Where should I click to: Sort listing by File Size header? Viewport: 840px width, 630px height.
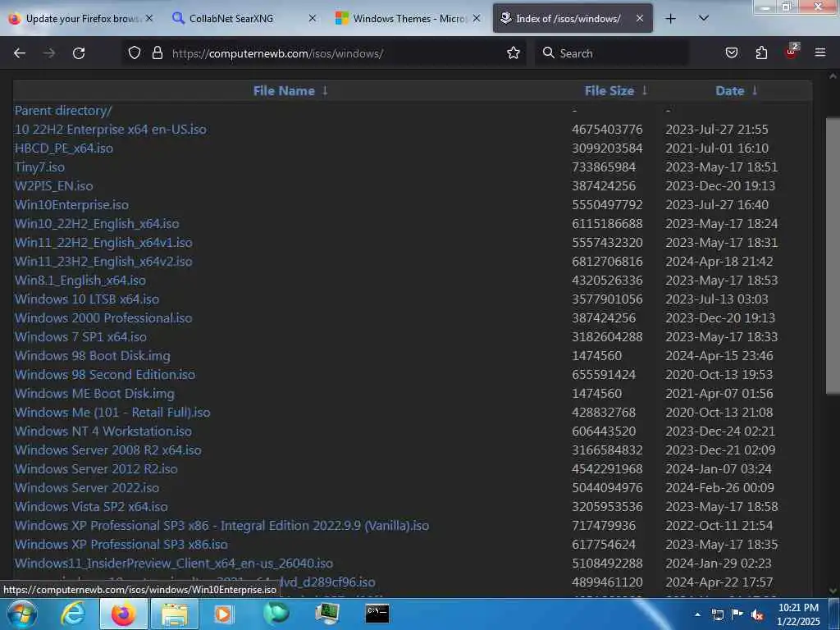point(609,91)
